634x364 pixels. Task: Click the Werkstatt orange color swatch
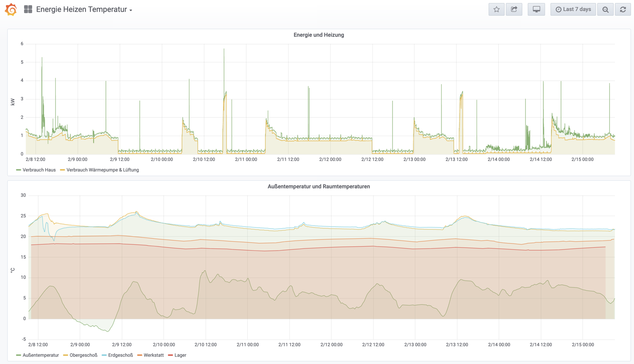tap(139, 355)
